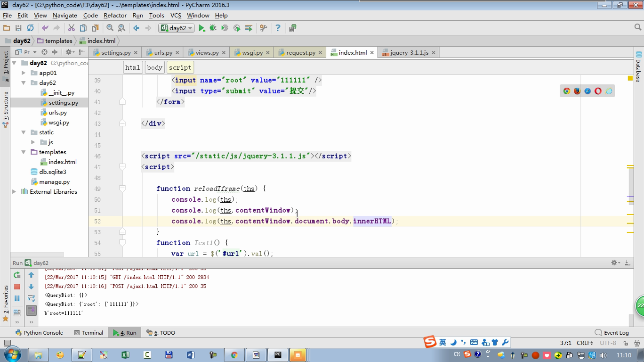Viewport: 644px width, 362px height.
Task: Expand External Libraries node
Action: tap(14, 191)
